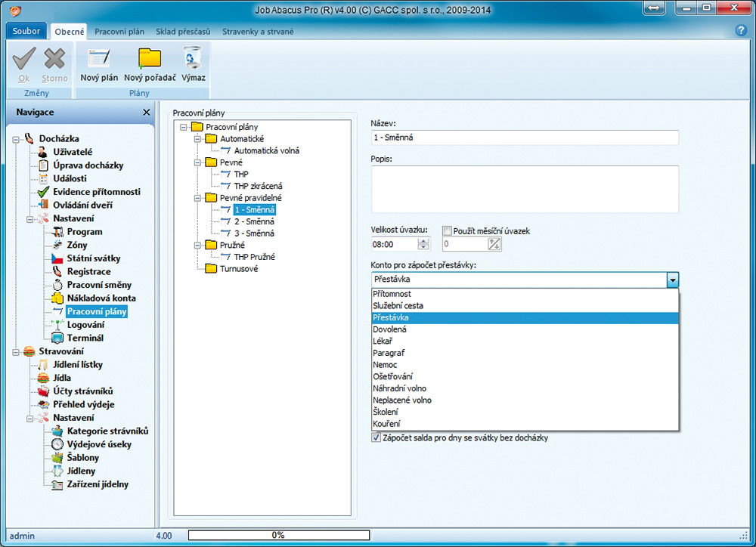This screenshot has width=756, height=547.
Task: Click the Jídelny icon in navigation
Action: point(57,471)
